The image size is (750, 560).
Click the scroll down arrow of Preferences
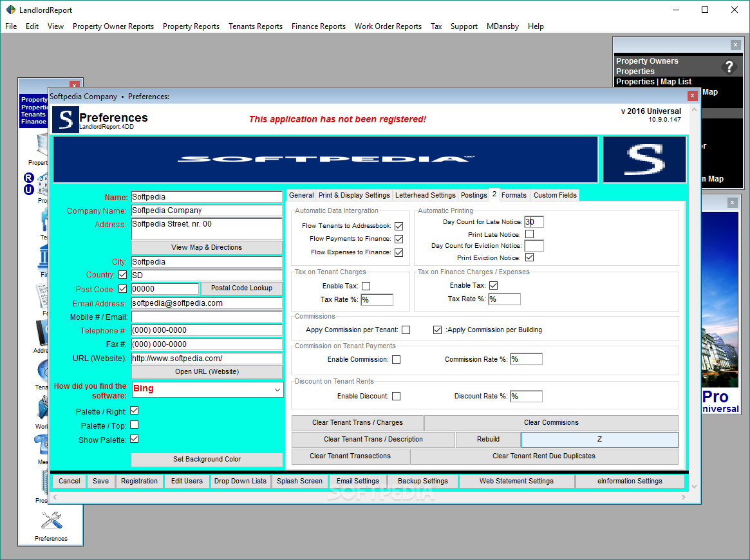pyautogui.click(x=694, y=487)
